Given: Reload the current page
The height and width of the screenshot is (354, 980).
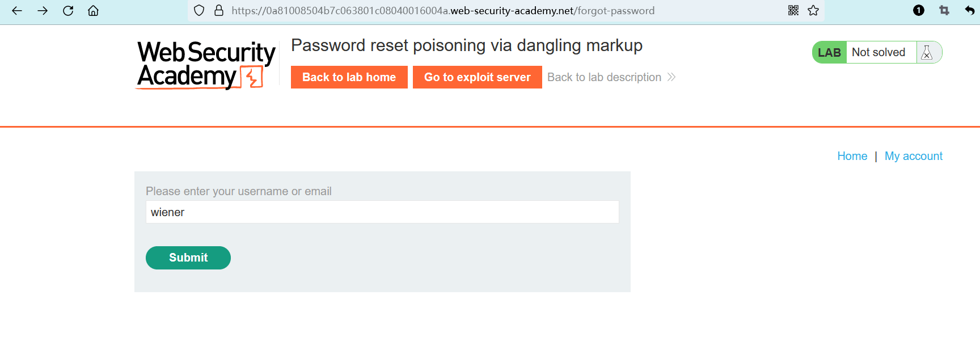Looking at the screenshot, I should pyautogui.click(x=68, y=11).
